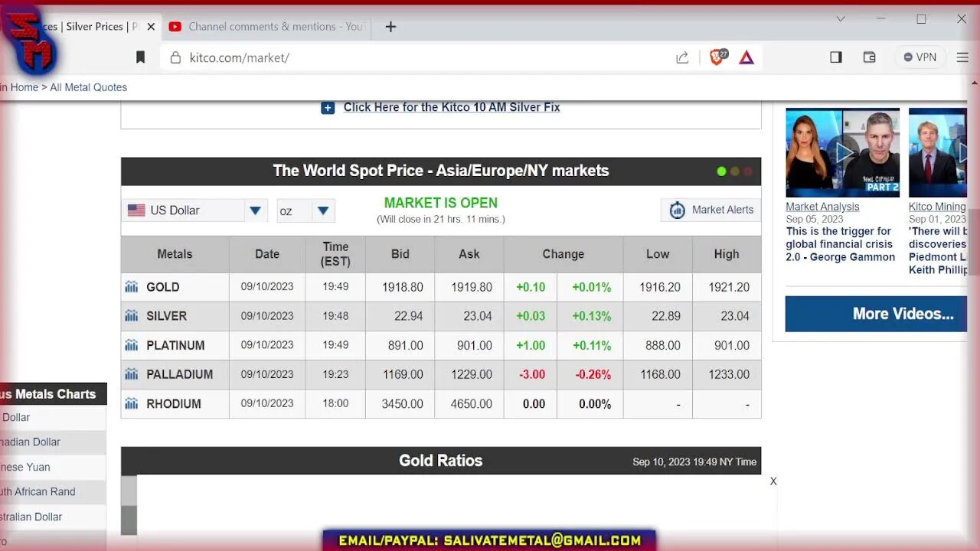Open PLATINUM chart icon in spot table

pyautogui.click(x=132, y=345)
